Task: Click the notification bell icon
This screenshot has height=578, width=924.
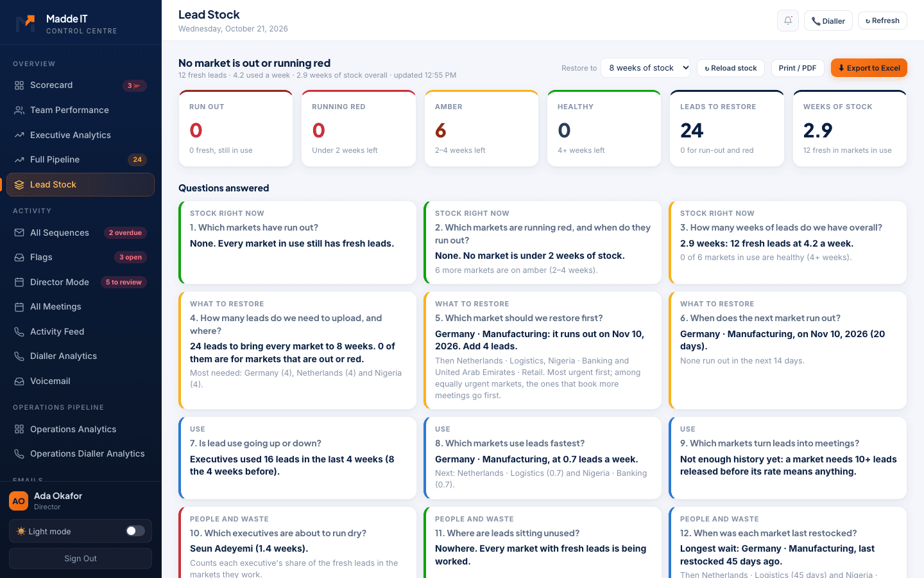Action: pos(788,21)
